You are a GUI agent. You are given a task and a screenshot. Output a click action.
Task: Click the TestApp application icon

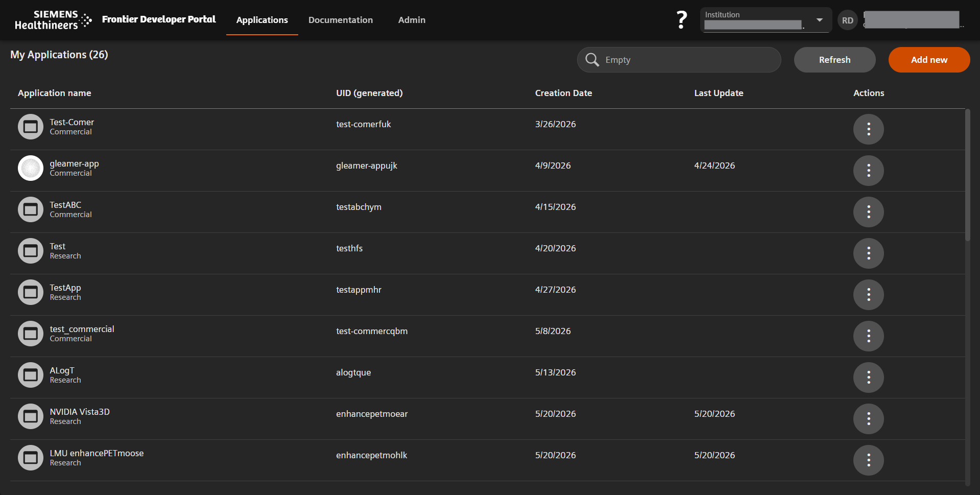(31, 292)
